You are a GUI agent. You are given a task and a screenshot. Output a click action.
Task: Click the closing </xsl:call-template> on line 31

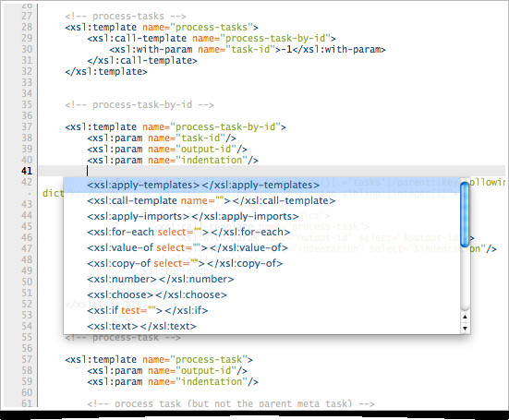point(142,60)
